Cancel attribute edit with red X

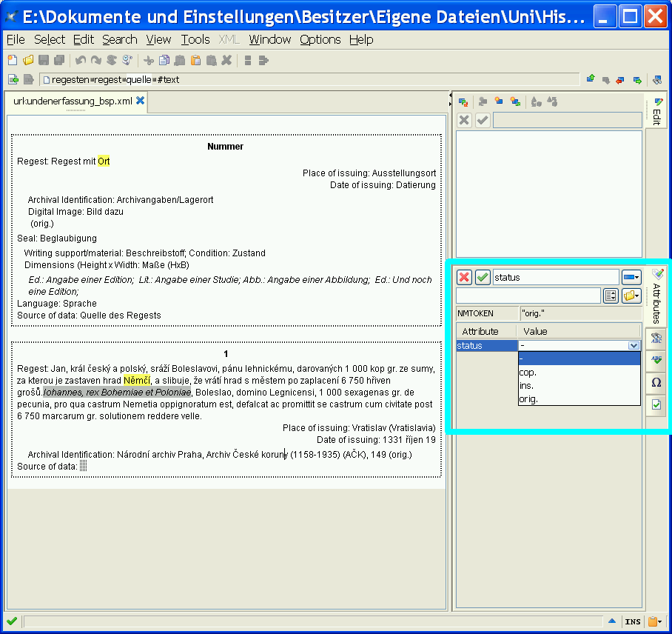point(464,277)
